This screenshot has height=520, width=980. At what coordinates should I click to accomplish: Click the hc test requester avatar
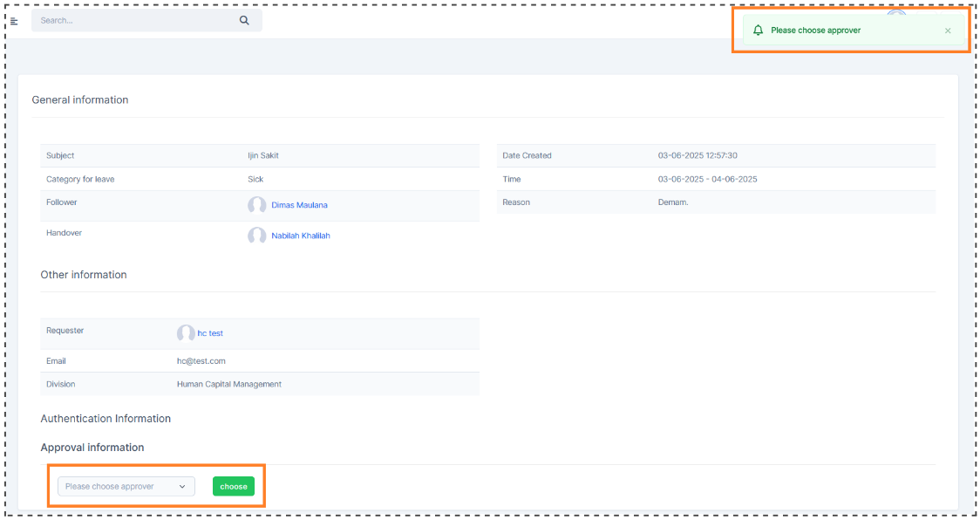pos(185,333)
